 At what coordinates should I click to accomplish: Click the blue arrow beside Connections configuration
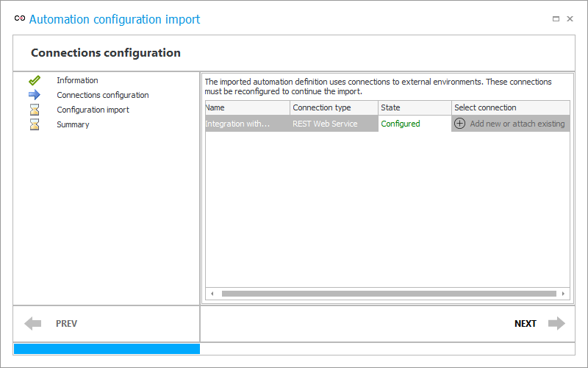click(x=35, y=95)
